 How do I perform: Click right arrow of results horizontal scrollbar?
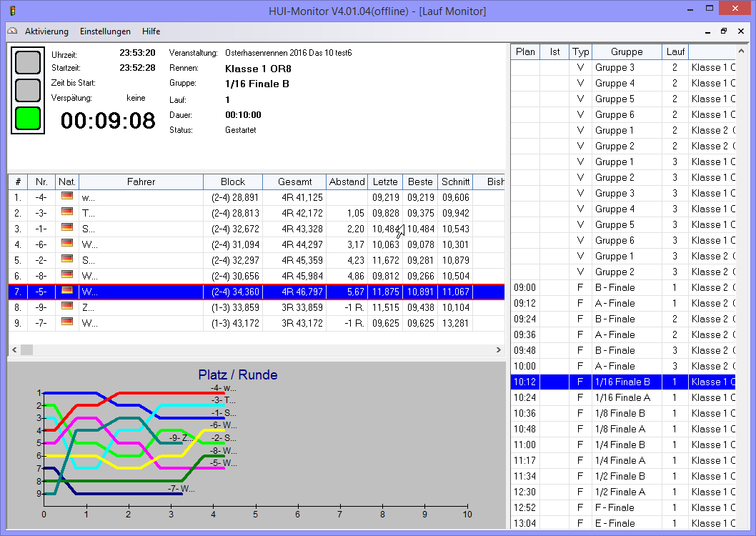click(x=499, y=350)
